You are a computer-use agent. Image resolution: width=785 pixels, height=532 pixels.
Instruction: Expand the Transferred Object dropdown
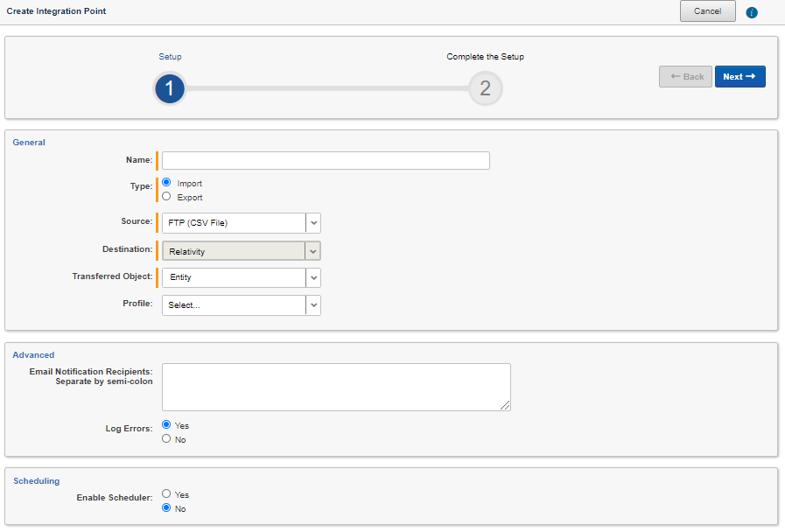[242, 277]
